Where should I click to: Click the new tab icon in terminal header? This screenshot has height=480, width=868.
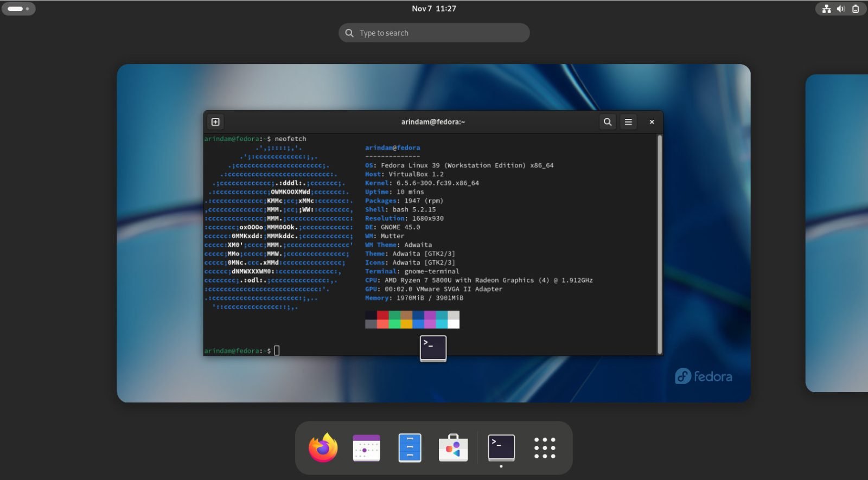[215, 122]
